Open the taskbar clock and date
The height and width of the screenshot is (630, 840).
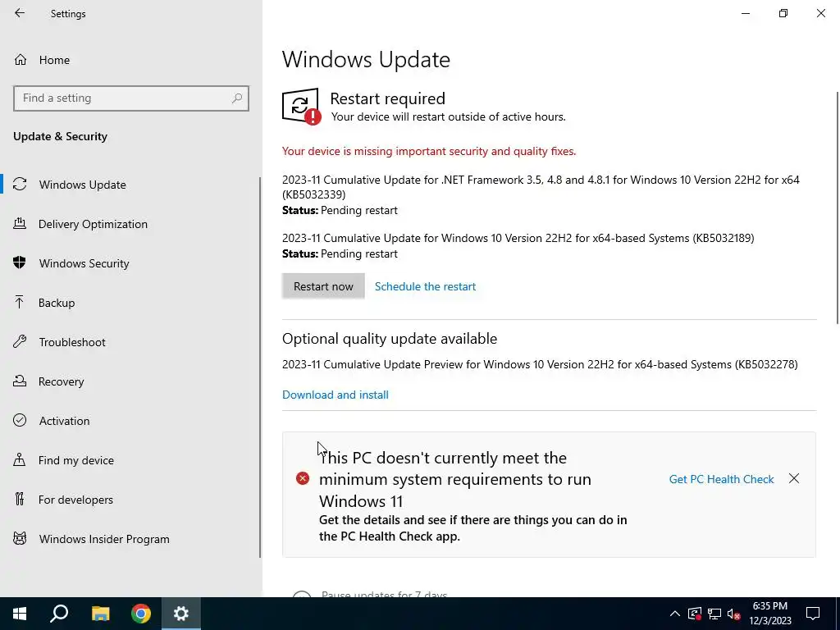[x=769, y=614]
